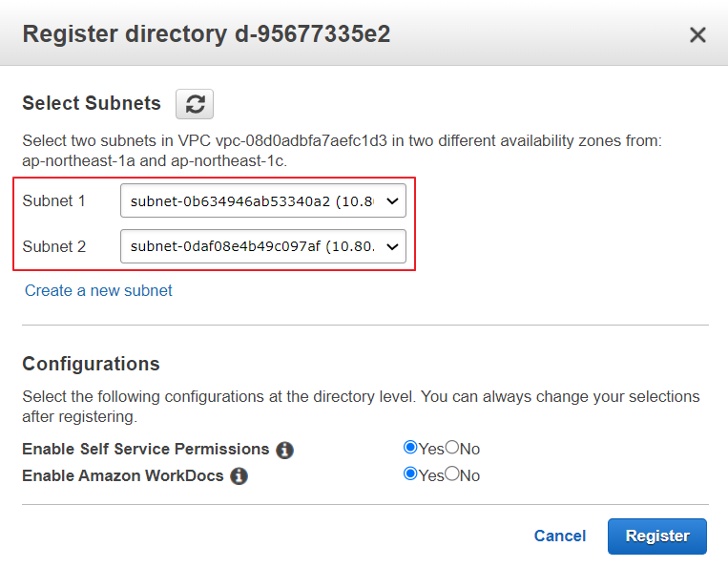The image size is (728, 568).
Task: Choose Yes for Enable Amazon WorkDocs
Action: point(410,473)
